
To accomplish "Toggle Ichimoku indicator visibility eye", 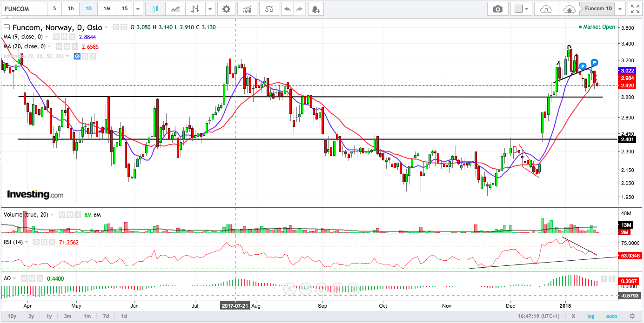I will [77, 56].
